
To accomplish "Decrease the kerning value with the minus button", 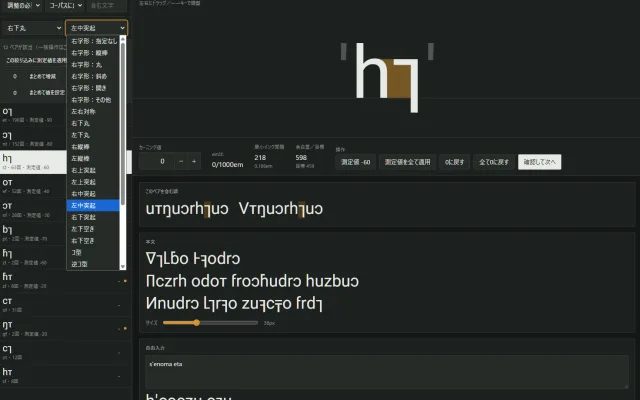I will coord(181,162).
